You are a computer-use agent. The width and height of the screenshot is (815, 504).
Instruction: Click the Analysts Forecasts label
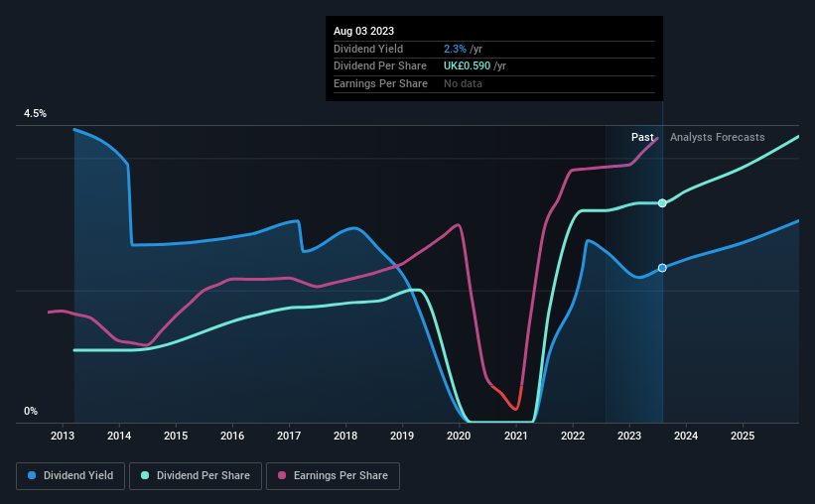pyautogui.click(x=718, y=137)
